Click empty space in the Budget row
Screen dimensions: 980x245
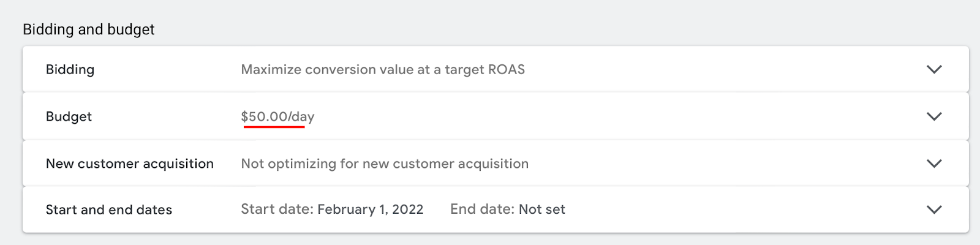point(612,116)
